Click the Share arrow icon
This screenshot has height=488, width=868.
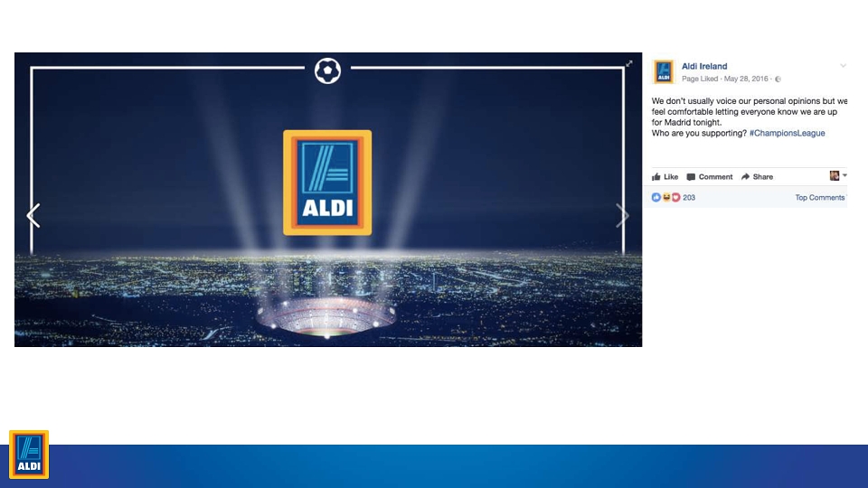[745, 177]
